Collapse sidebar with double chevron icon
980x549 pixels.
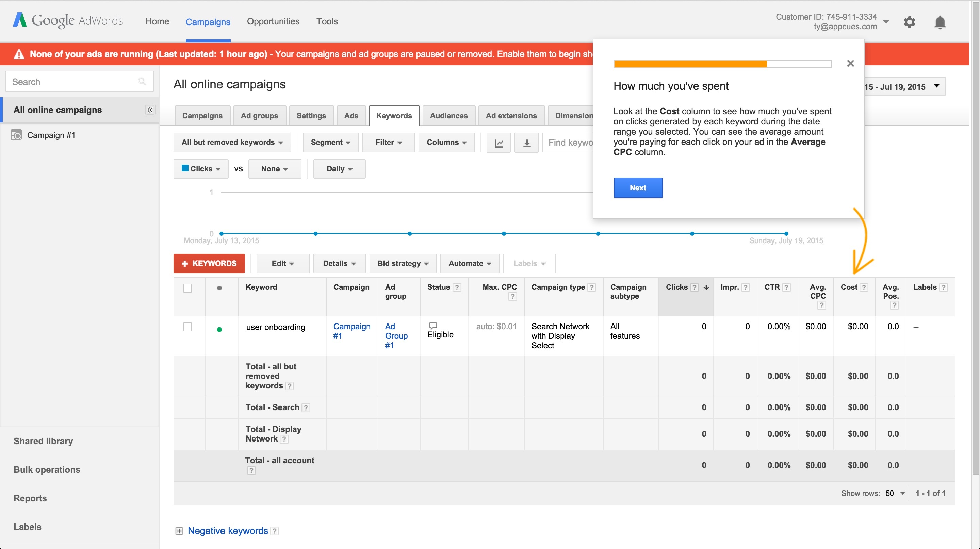(150, 110)
